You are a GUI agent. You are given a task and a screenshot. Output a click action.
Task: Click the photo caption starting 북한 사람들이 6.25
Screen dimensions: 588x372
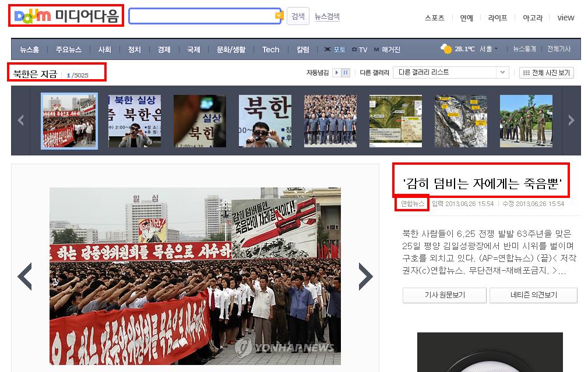click(x=489, y=251)
